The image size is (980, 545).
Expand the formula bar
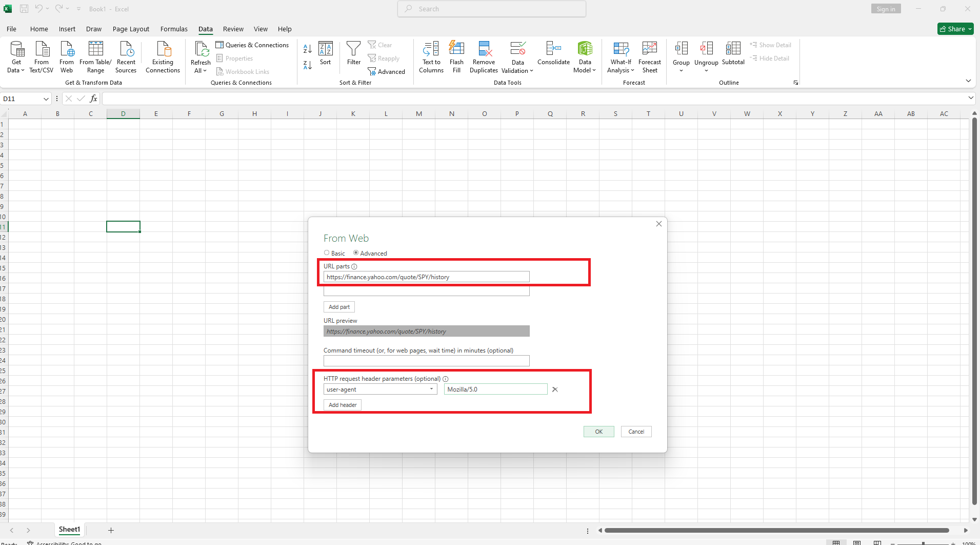pyautogui.click(x=971, y=98)
